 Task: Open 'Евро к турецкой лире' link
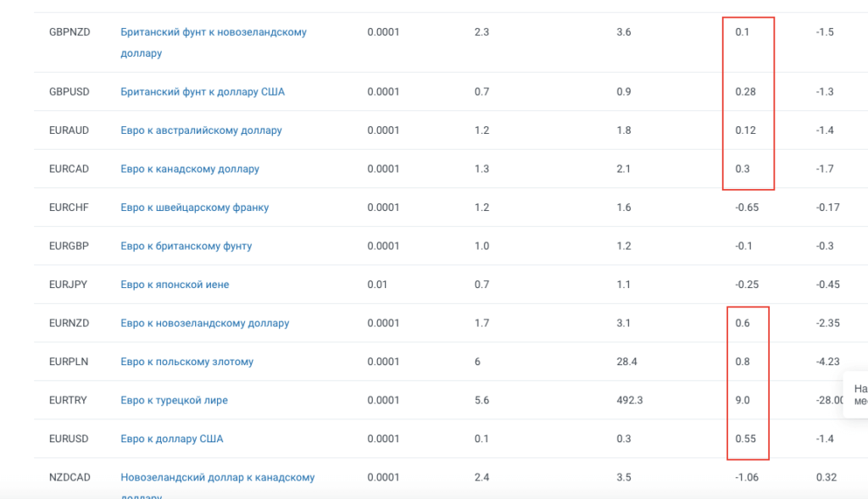[x=174, y=400]
